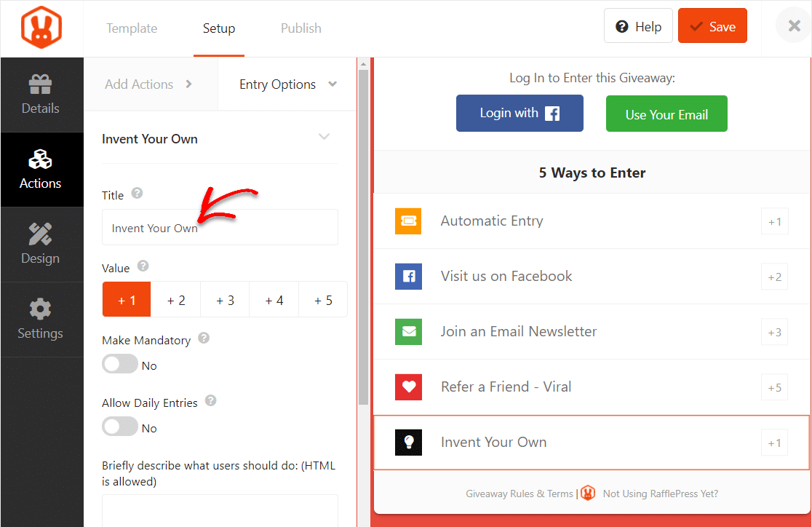This screenshot has height=527, width=812.
Task: Click the RafflePress rabbit logo
Action: pos(41,28)
